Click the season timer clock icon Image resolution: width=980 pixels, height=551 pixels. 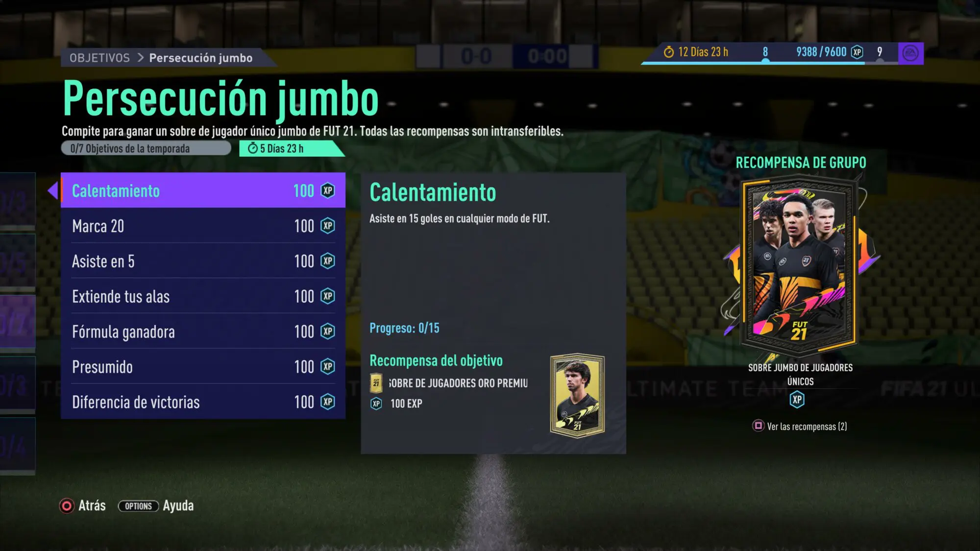click(x=669, y=52)
